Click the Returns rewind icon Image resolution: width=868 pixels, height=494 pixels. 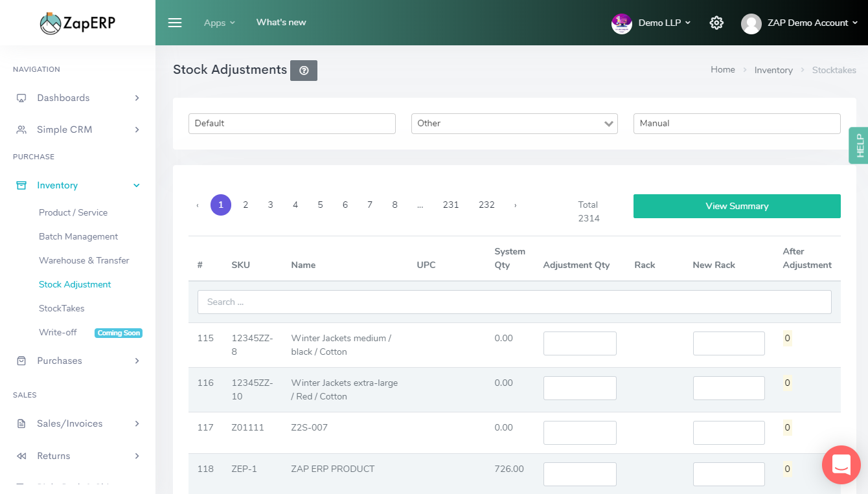(x=21, y=456)
